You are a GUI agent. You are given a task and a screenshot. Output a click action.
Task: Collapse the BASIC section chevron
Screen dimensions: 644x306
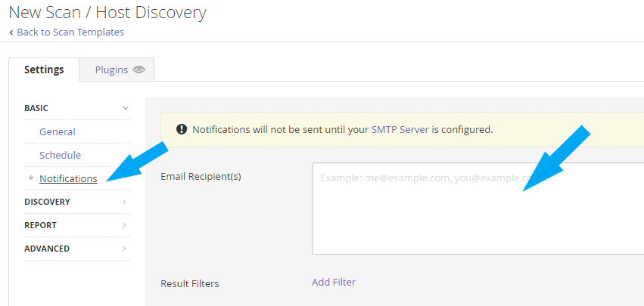126,108
